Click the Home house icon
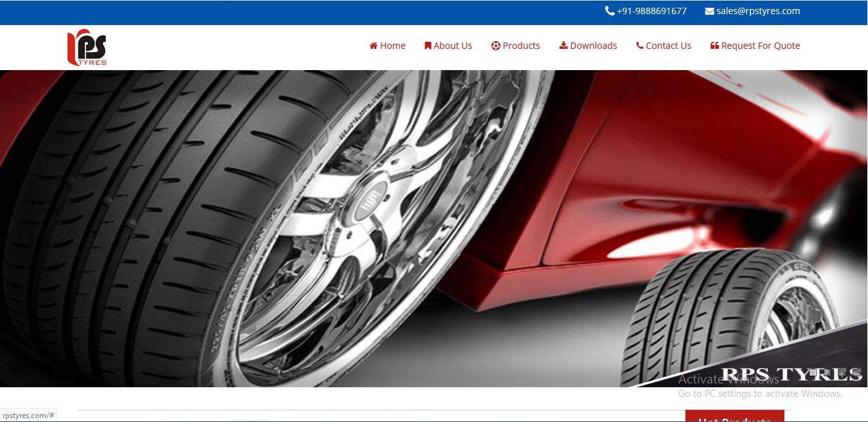868x422 pixels. pyautogui.click(x=374, y=46)
